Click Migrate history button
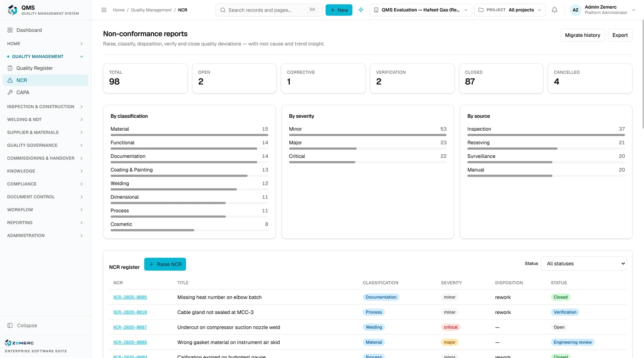 coord(582,35)
